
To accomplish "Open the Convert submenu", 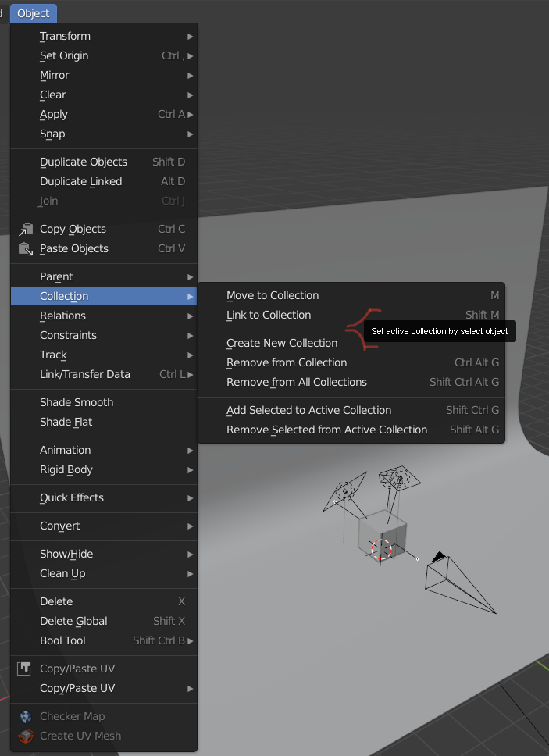I will [x=104, y=526].
